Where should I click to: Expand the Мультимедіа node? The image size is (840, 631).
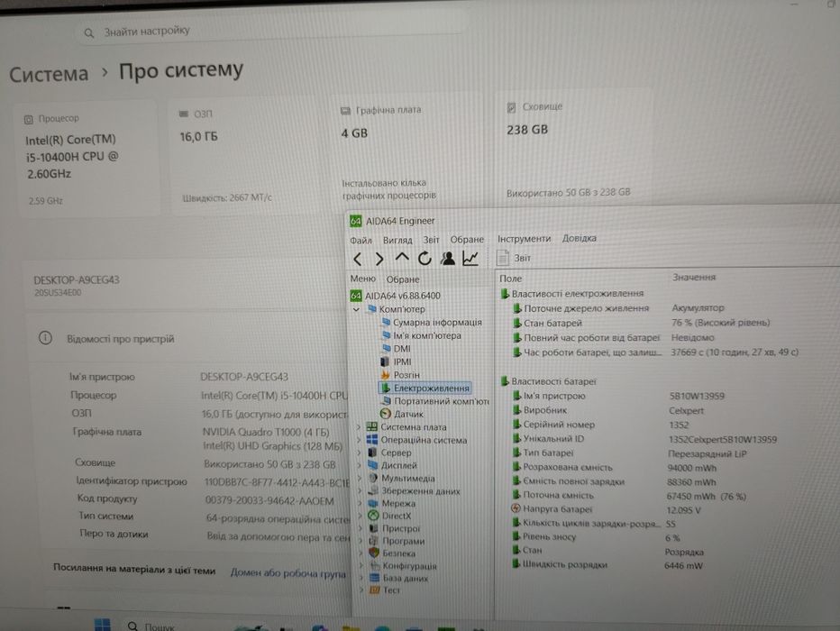[x=360, y=479]
